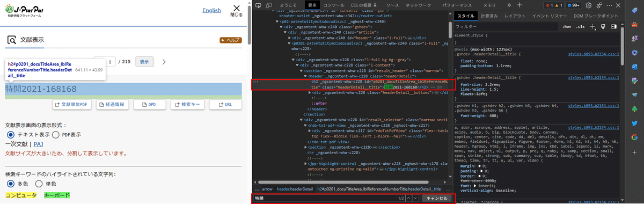Open styles.b893 link beside .headerDetail__title font-size rule
This screenshot has height=204, width=644.
tap(594, 78)
